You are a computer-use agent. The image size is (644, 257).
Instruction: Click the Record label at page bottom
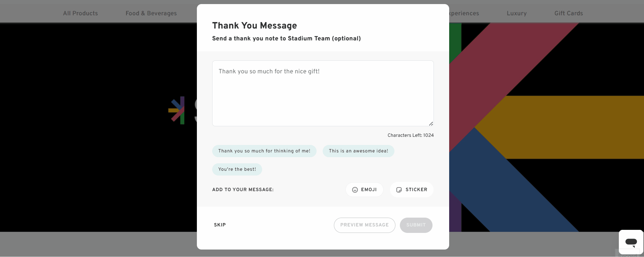[x=627, y=255]
